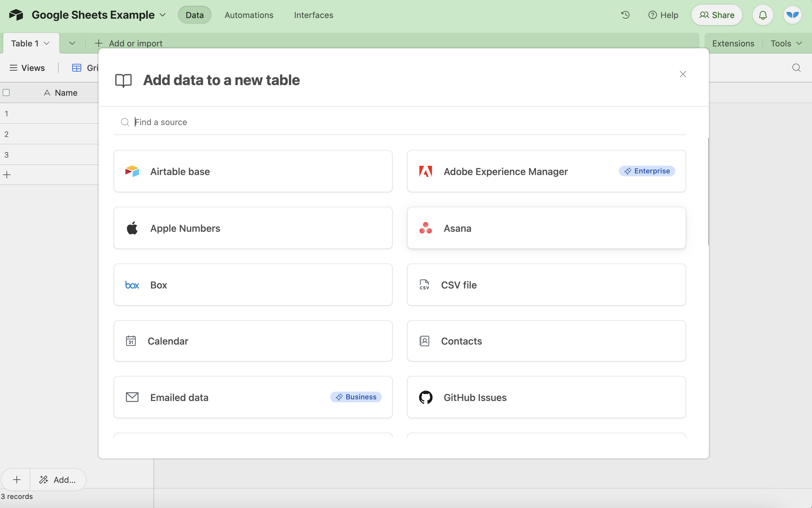Click the Enterprise badge on Adobe card
Image resolution: width=812 pixels, height=508 pixels.
(647, 171)
